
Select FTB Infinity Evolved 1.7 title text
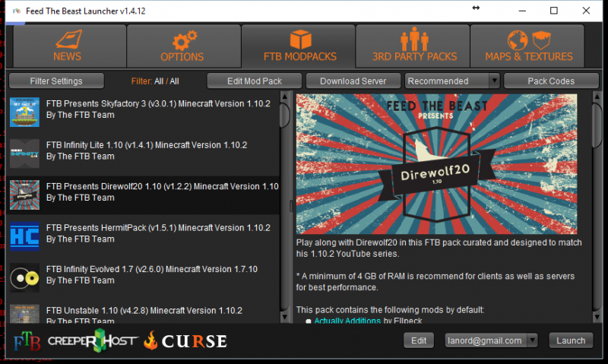(x=152, y=270)
